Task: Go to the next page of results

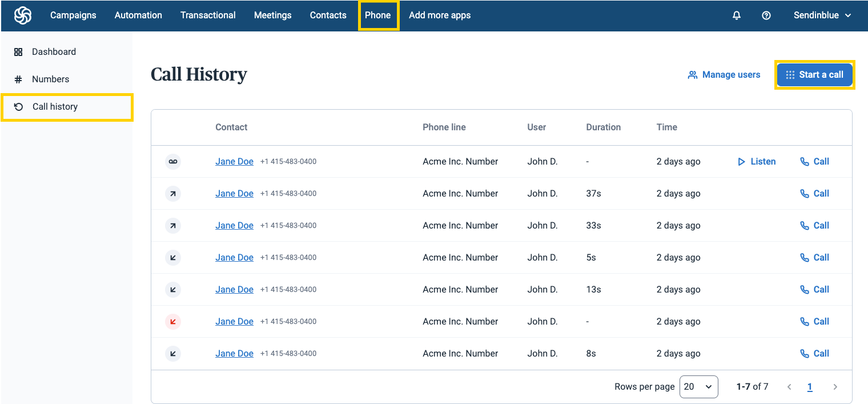Action: (x=835, y=387)
